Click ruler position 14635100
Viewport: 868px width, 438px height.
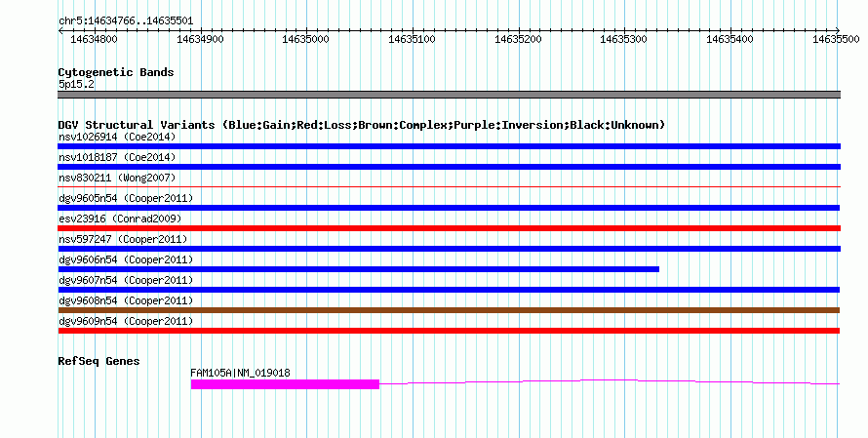[412, 39]
